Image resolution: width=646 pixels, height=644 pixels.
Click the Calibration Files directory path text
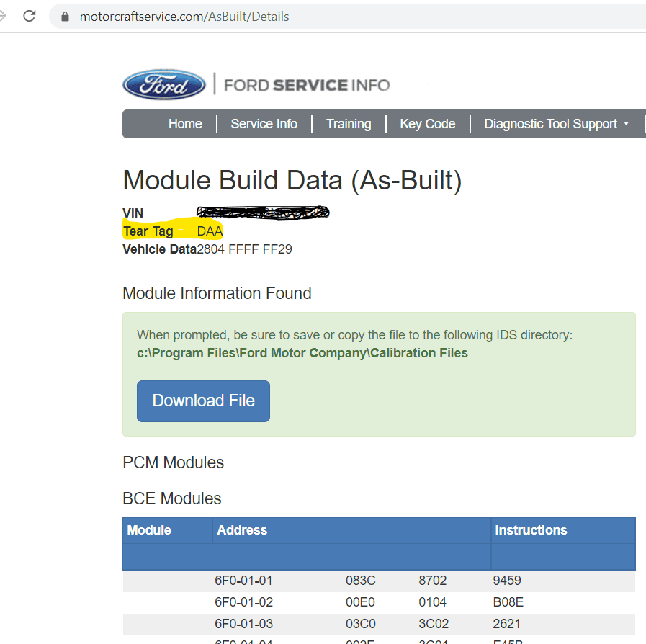coord(302,353)
